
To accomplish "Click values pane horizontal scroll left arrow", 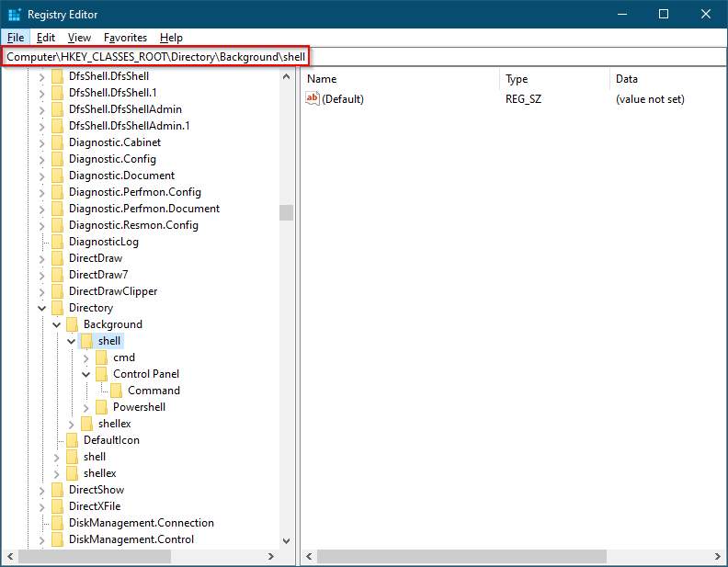I will point(309,556).
